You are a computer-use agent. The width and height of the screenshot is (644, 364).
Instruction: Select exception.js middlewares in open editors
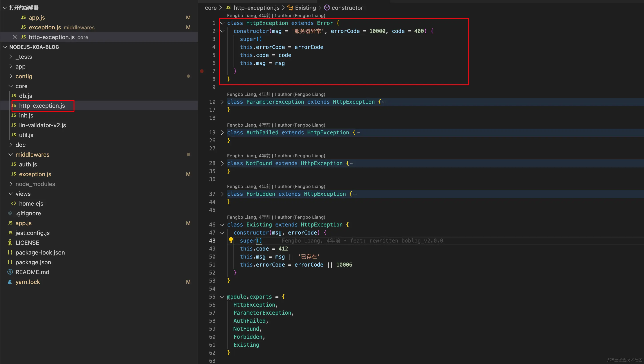[45, 27]
